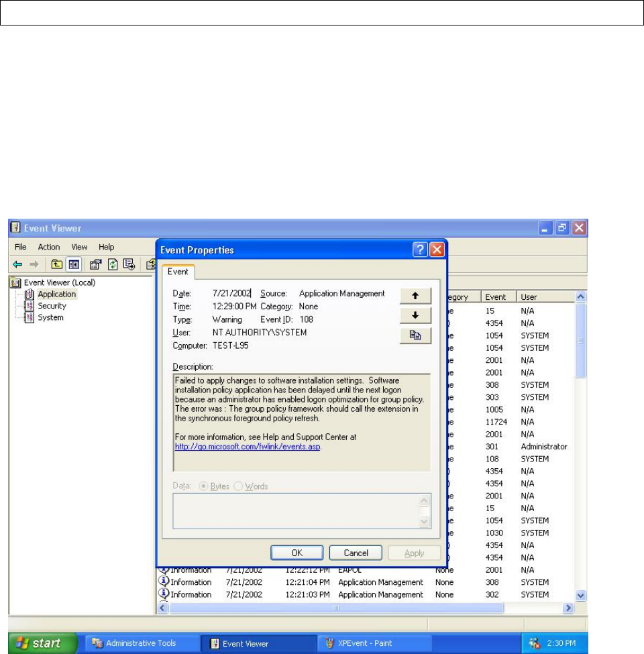Click the Data box scroll up arrow
Image resolution: width=644 pixels, height=654 pixels.
424,500
